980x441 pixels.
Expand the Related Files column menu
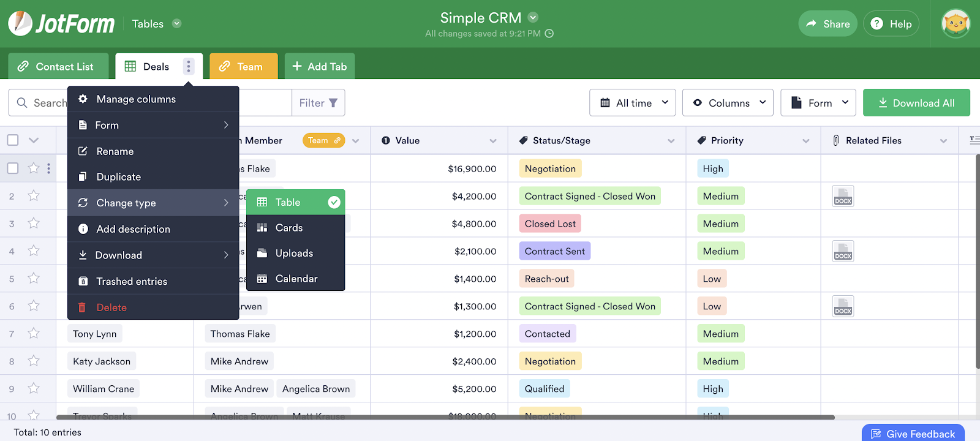coord(944,141)
